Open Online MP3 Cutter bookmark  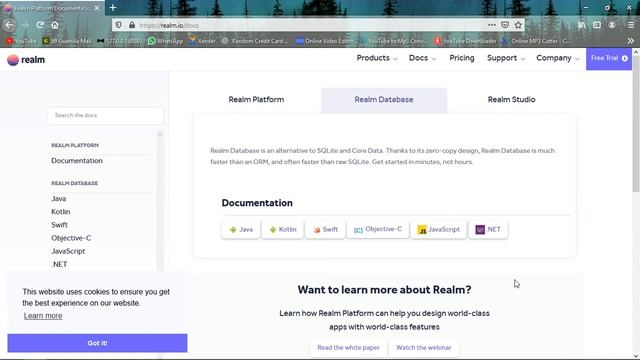537,41
